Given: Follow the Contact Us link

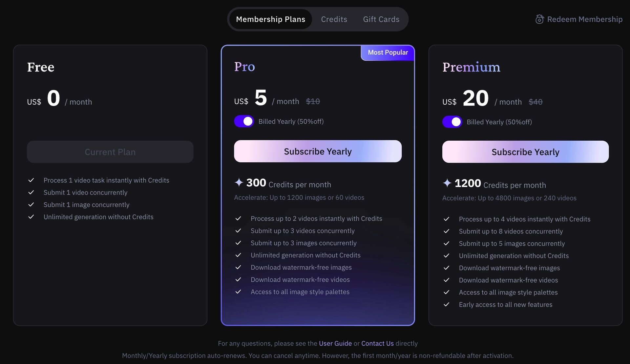Looking at the screenshot, I should (377, 343).
